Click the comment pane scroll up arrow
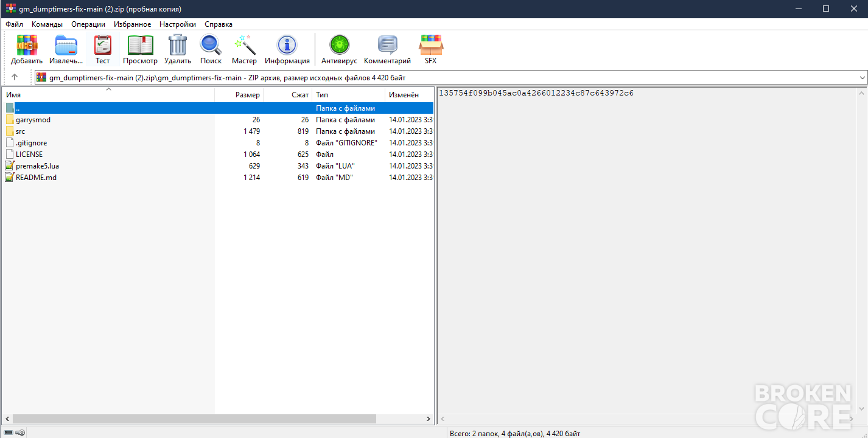Image resolution: width=868 pixels, height=438 pixels. coord(863,93)
